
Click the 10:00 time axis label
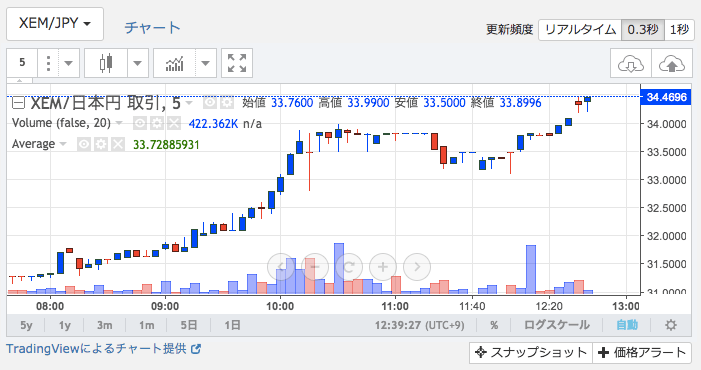tap(280, 306)
